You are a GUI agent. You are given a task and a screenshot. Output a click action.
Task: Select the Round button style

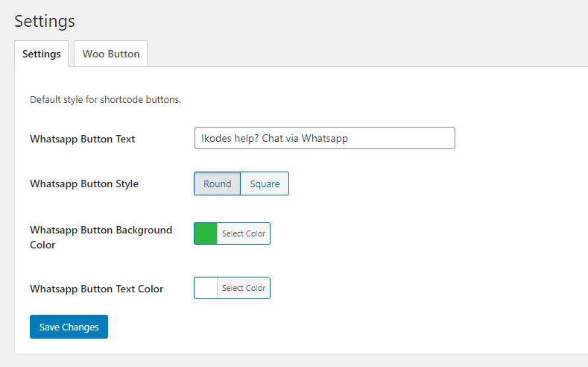click(x=217, y=183)
